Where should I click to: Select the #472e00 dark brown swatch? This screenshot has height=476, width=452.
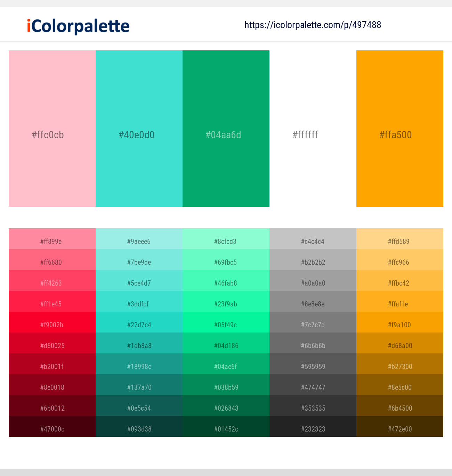pyautogui.click(x=399, y=429)
